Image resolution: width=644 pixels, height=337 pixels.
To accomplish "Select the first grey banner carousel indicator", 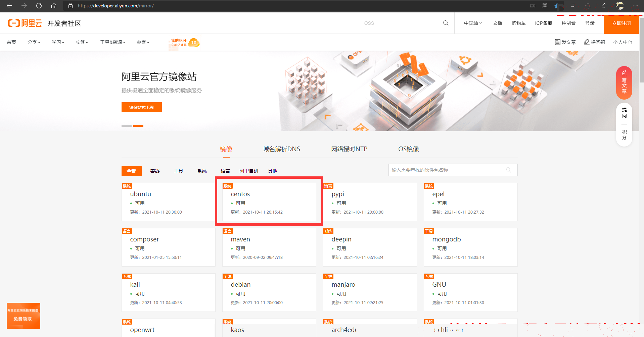I will (x=127, y=126).
